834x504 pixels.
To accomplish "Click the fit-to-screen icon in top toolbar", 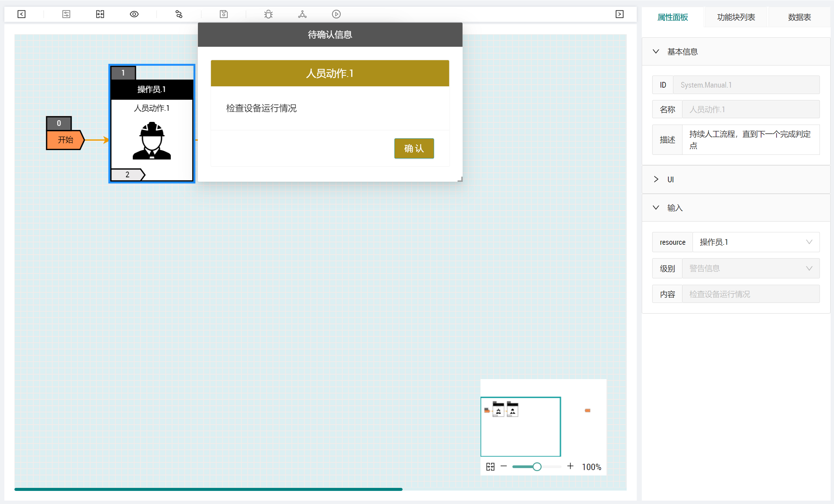I will click(x=100, y=14).
